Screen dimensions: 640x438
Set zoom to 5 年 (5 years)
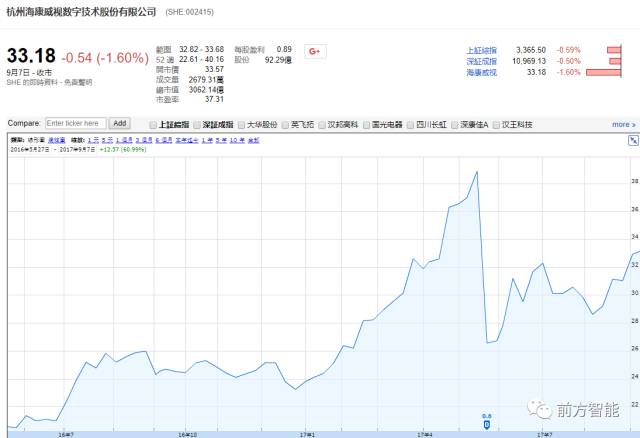(x=221, y=140)
